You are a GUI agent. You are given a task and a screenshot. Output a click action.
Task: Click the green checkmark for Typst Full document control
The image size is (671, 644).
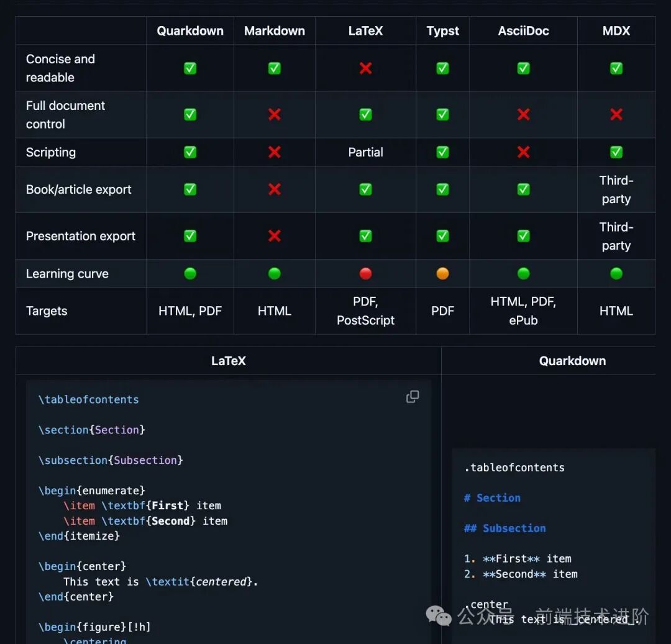(x=442, y=114)
